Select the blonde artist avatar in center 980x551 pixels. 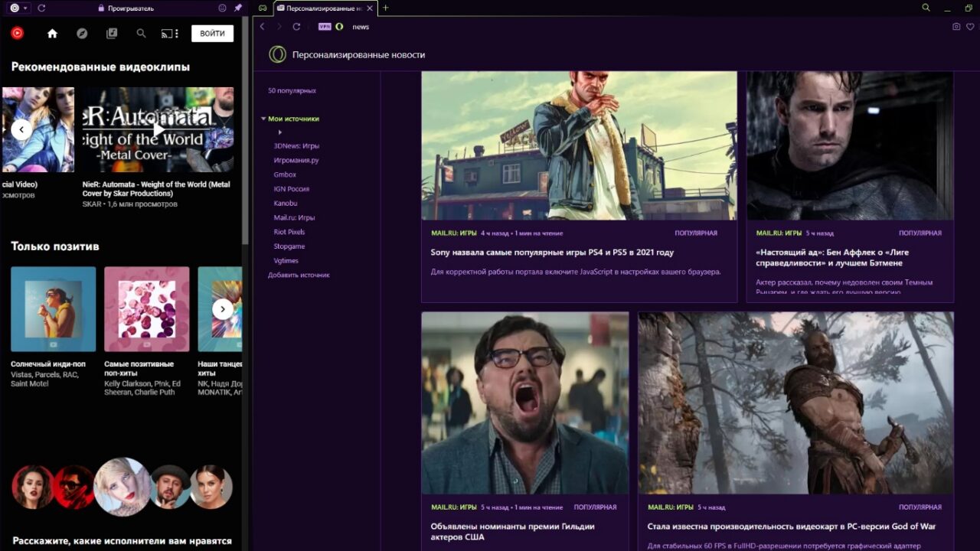pyautogui.click(x=122, y=487)
